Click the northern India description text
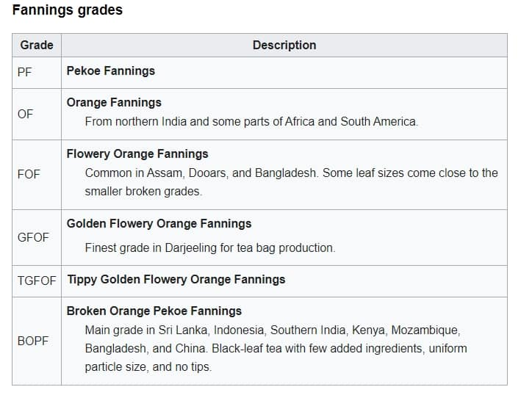Screen dimensions: 532x398 click(x=251, y=121)
